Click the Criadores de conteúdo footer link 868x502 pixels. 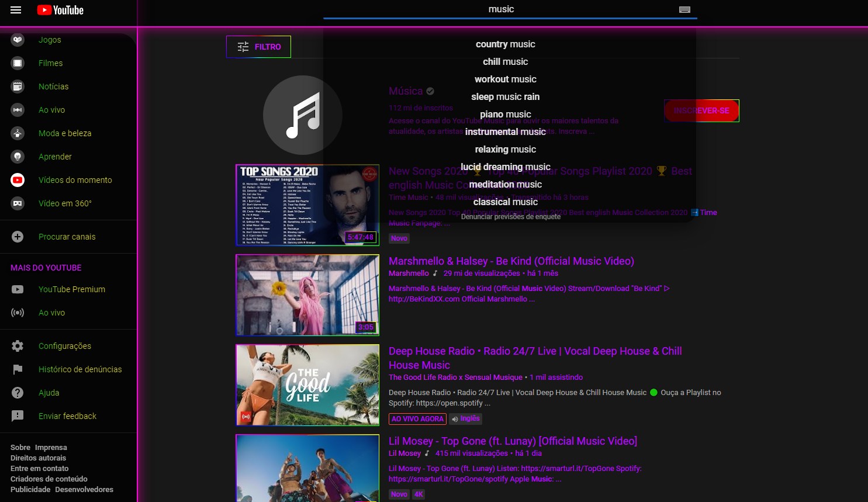coord(49,479)
